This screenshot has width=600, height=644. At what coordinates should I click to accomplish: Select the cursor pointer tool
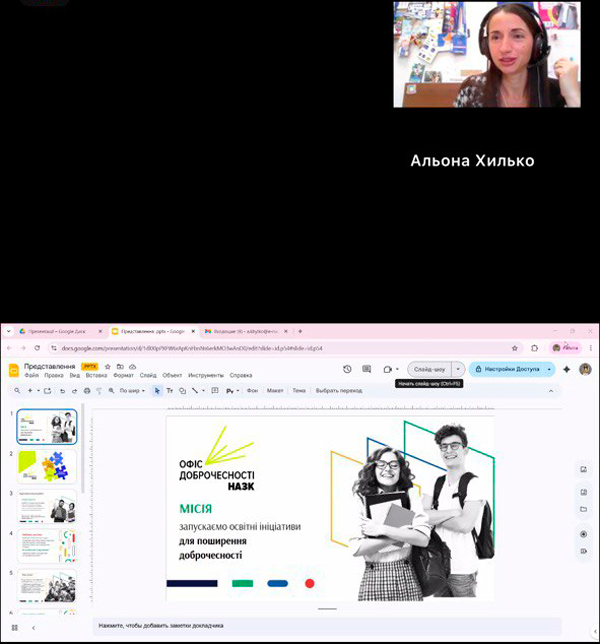(157, 391)
